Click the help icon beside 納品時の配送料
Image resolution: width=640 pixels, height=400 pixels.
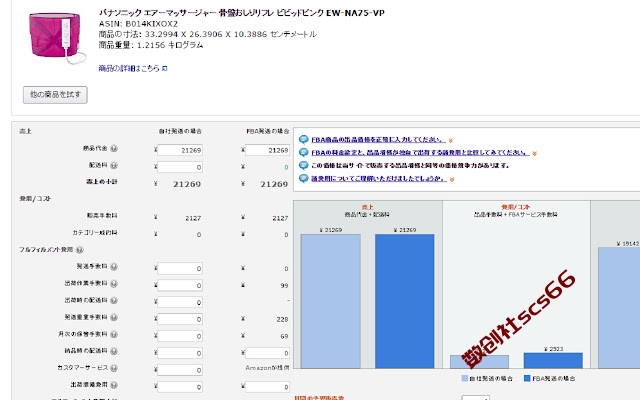pyautogui.click(x=114, y=351)
